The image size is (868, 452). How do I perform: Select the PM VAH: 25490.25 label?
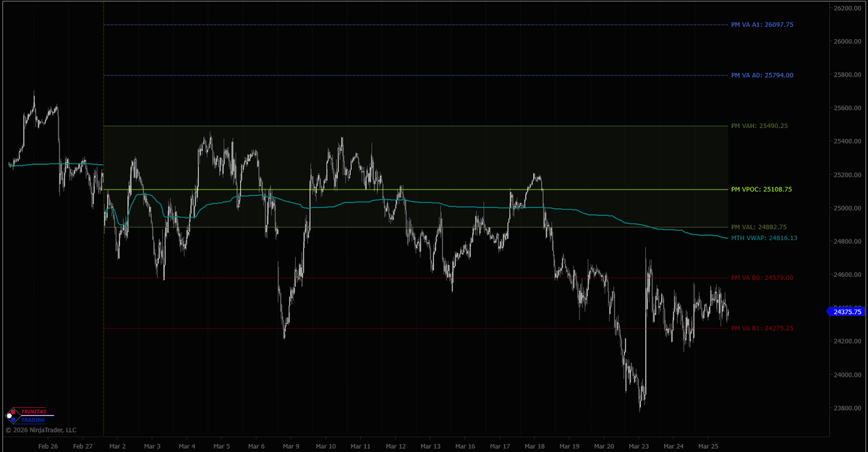[x=759, y=126]
